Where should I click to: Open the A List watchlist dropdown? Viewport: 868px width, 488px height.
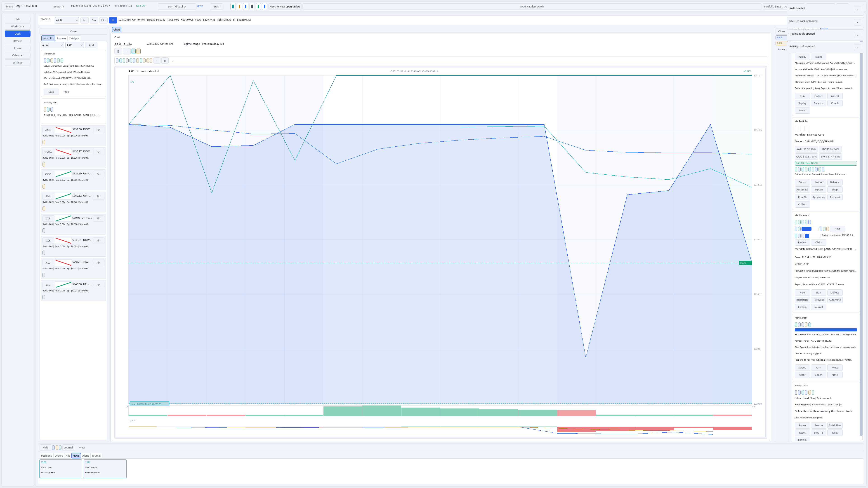[x=52, y=45]
